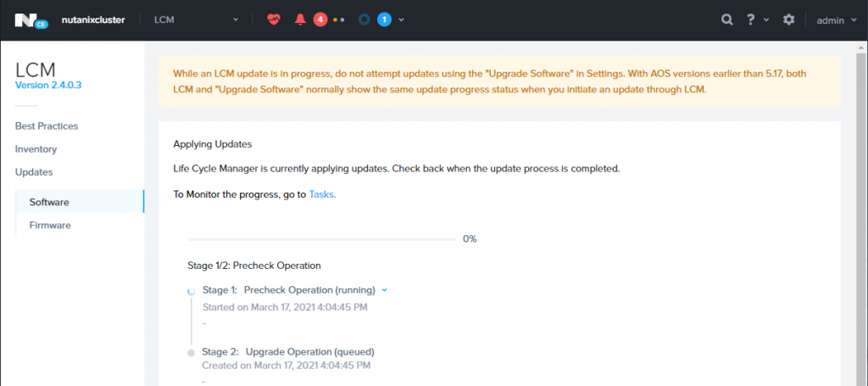
Task: Click 'Created on March 17, 2021 4:04:45 PM'
Action: click(287, 366)
